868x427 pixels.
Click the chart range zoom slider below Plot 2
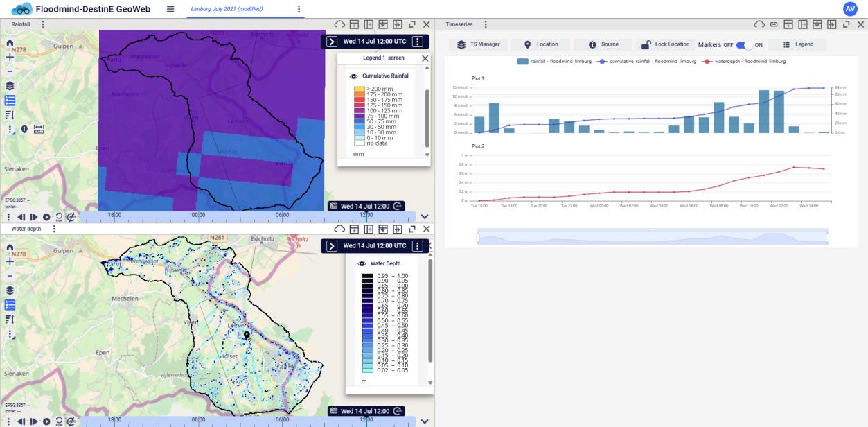(653, 237)
